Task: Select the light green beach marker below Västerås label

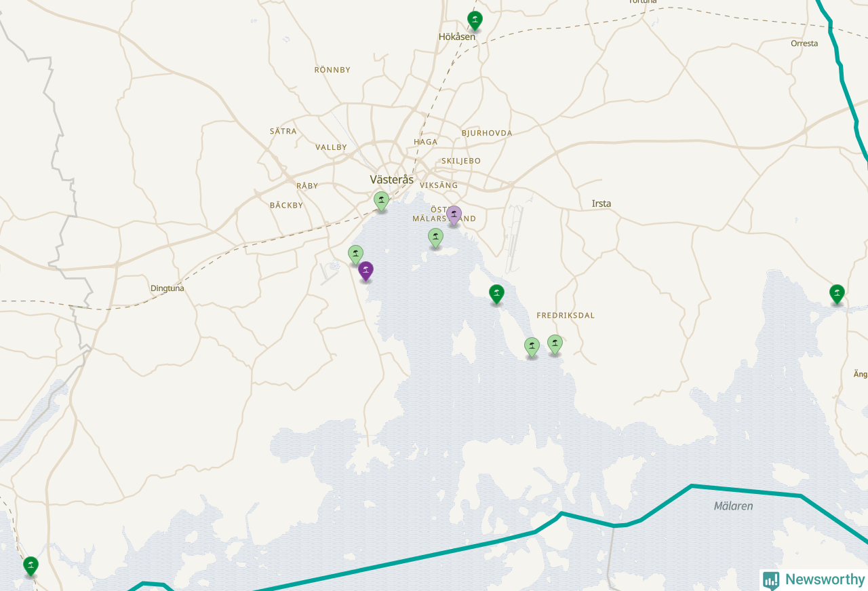Action: (x=382, y=202)
